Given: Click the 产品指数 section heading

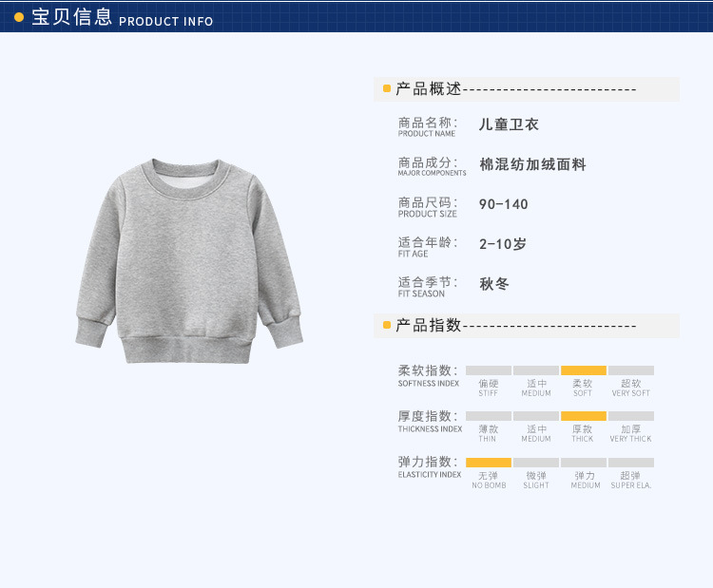Looking at the screenshot, I should tap(429, 326).
